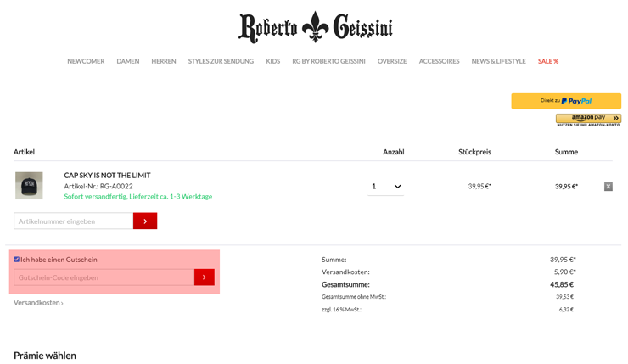Open the HERREN category

pos(164,61)
